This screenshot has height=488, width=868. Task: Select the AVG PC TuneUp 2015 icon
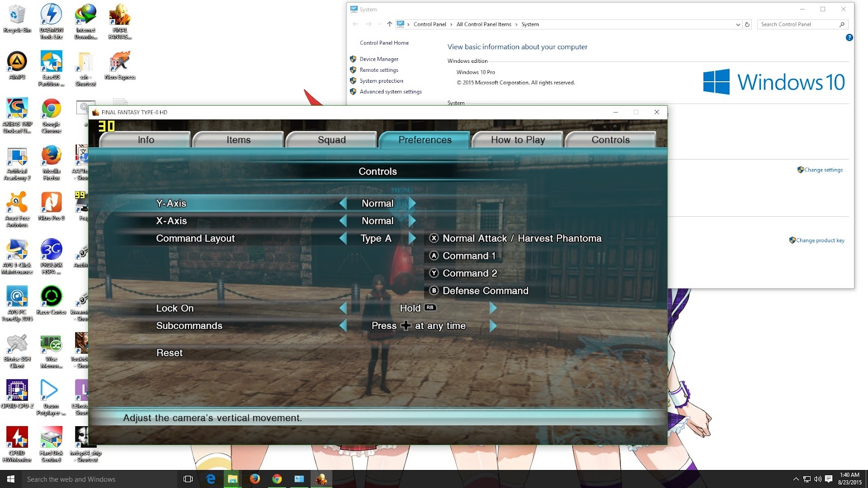point(17,303)
